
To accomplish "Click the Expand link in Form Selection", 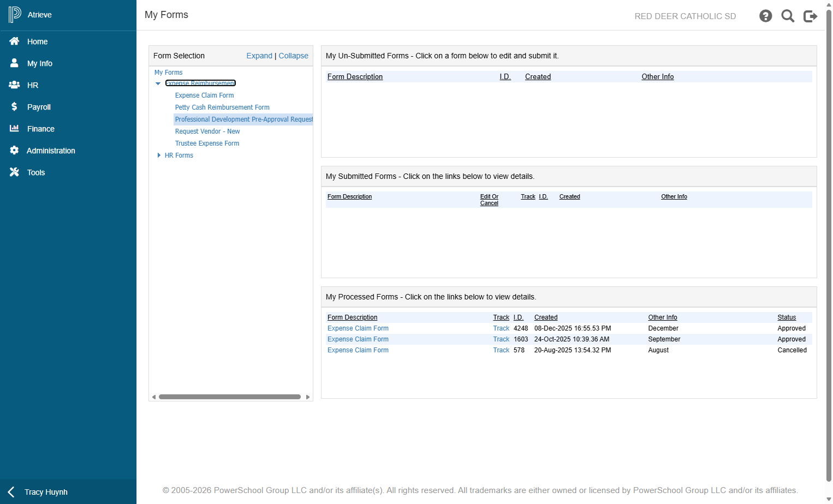I will coord(259,56).
